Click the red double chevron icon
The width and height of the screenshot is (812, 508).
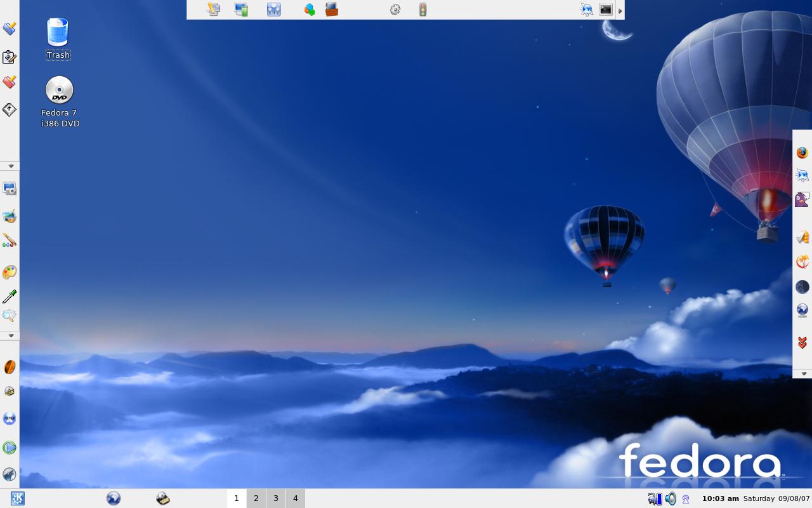[x=802, y=343]
